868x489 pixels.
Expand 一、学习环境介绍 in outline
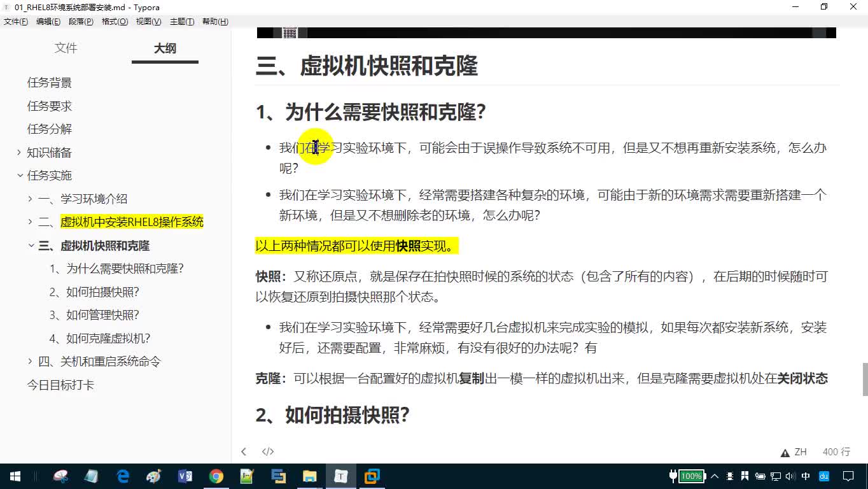[31, 199]
